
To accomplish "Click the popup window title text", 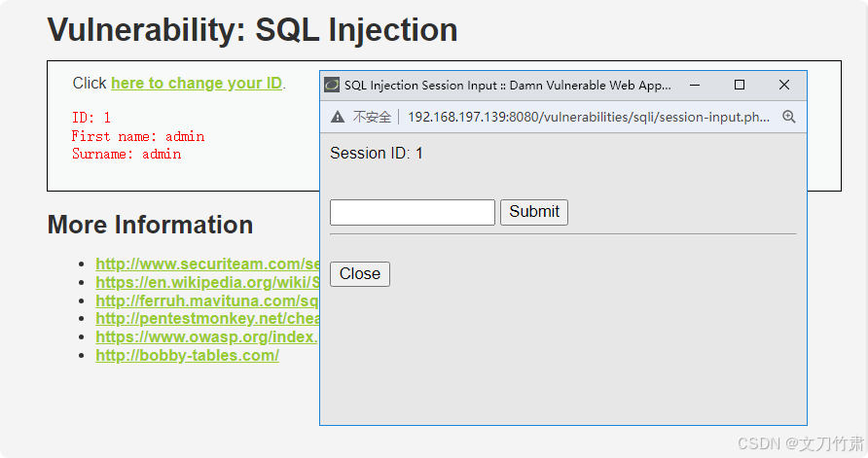I will (x=507, y=86).
